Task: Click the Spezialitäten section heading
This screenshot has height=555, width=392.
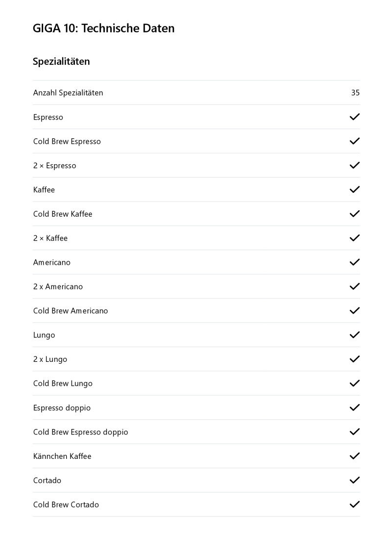Action: point(61,62)
